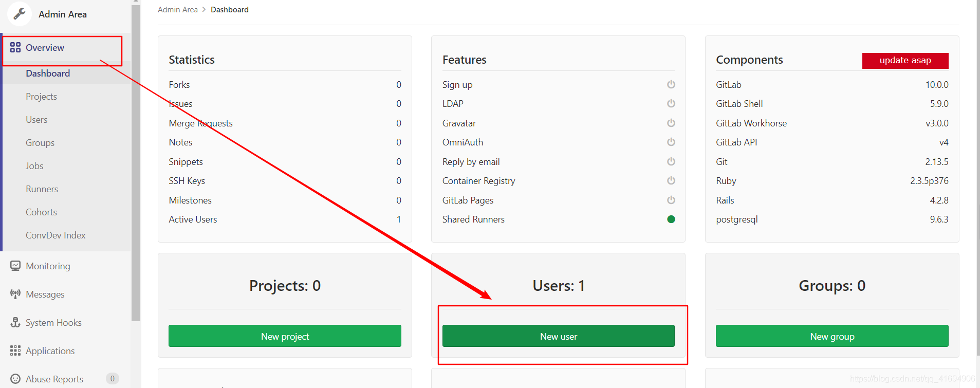Open Groups in the sidebar
The image size is (980, 388).
(40, 143)
